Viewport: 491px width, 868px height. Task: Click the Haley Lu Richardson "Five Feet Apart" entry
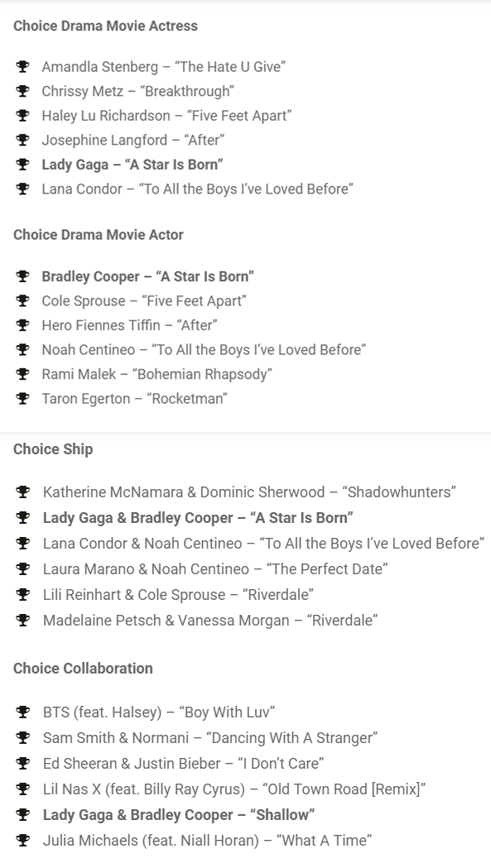tap(166, 116)
